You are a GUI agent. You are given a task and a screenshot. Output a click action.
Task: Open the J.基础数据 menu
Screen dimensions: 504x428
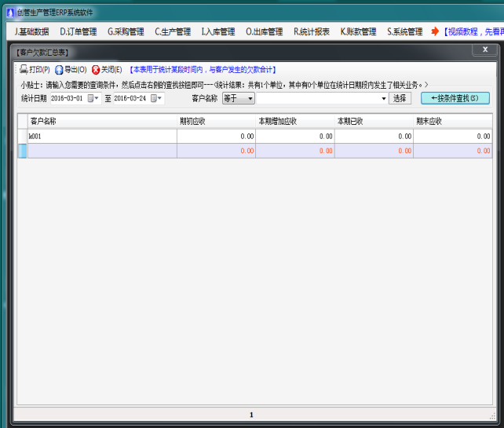(31, 32)
